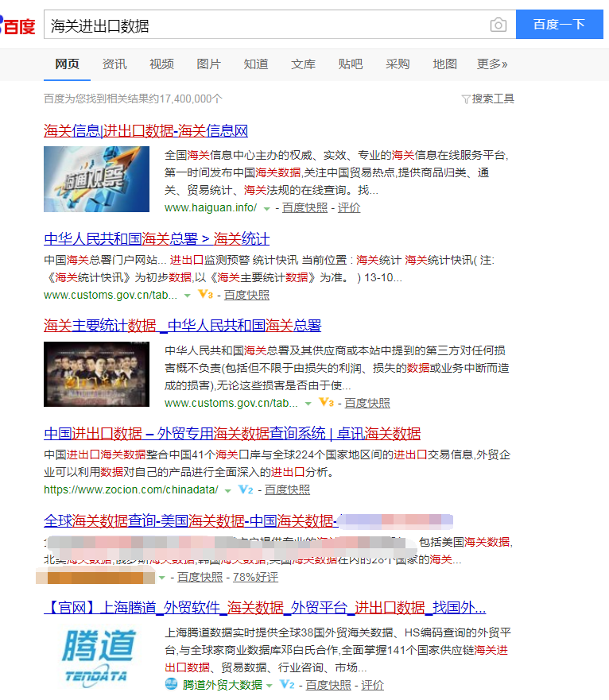Select the 贴吧 tab
This screenshot has width=609, height=700.
coord(351,64)
